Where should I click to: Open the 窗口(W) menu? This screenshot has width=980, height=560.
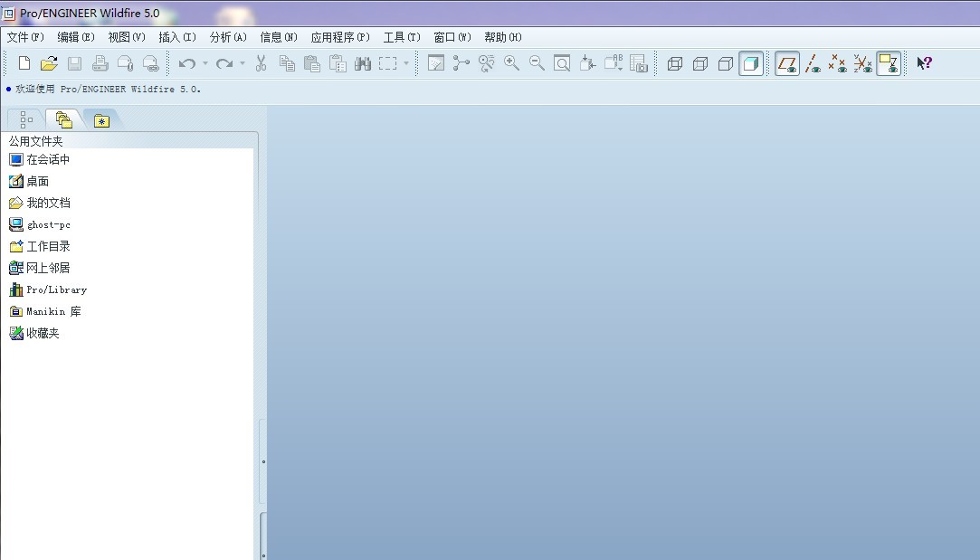(x=452, y=37)
